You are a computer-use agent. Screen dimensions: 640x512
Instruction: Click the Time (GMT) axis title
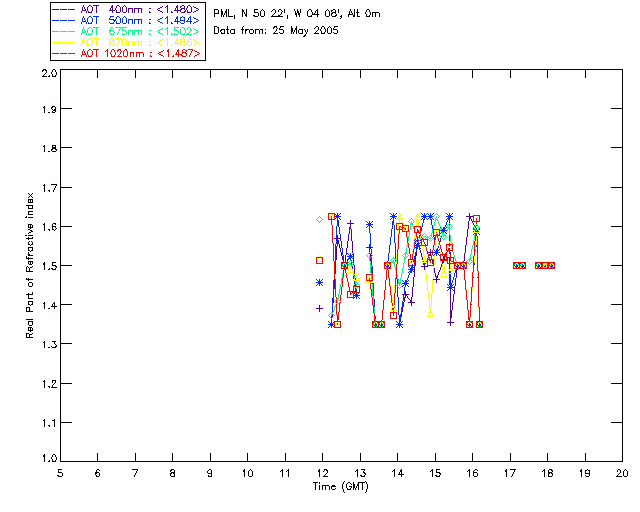(x=340, y=487)
